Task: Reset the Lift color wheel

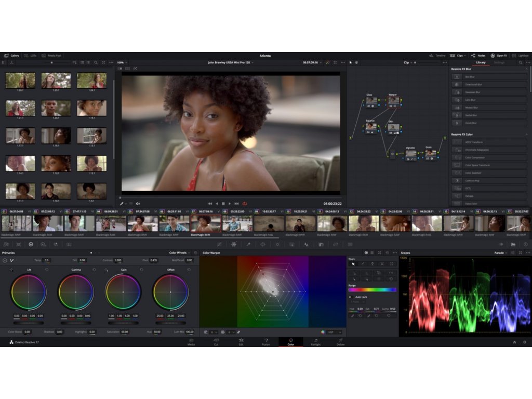Action: point(47,270)
